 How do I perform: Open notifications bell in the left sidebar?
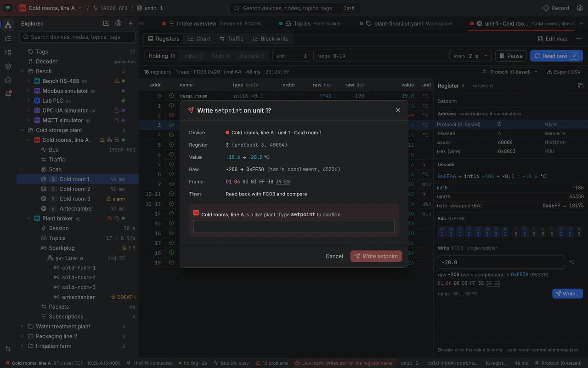(x=8, y=94)
